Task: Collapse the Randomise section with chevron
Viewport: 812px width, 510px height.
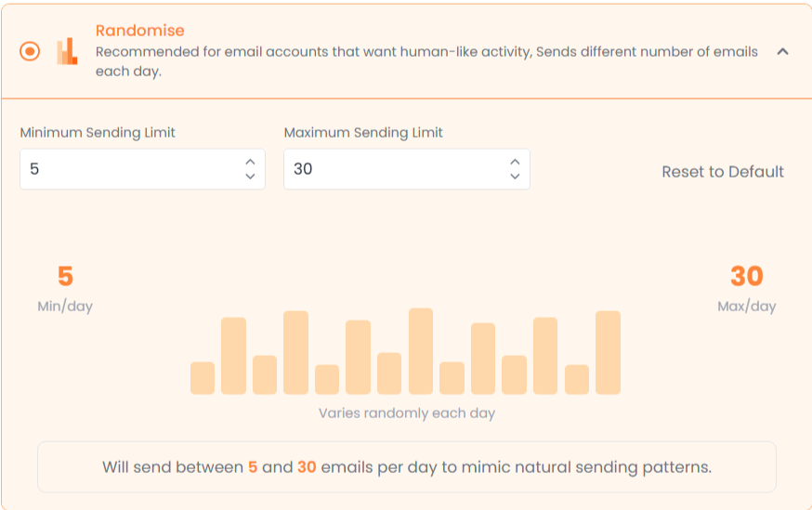Action: tap(782, 52)
